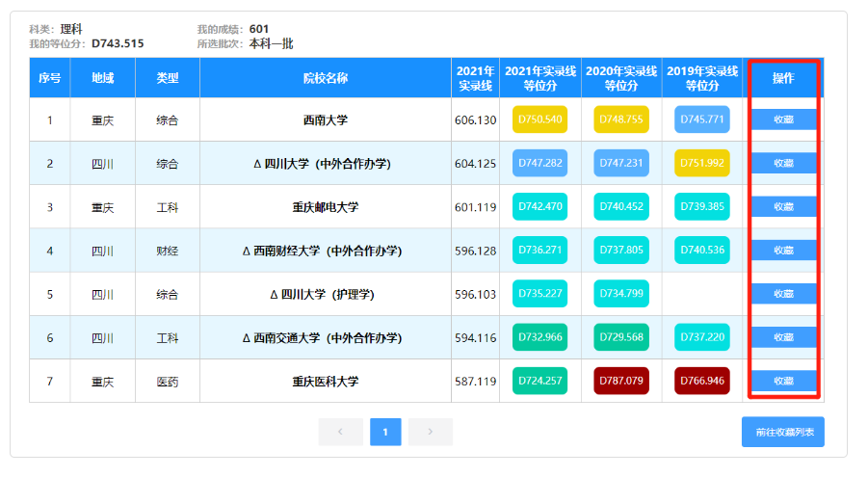868x477 pixels.
Task: Click yellow D748.755 score badge
Action: (621, 119)
